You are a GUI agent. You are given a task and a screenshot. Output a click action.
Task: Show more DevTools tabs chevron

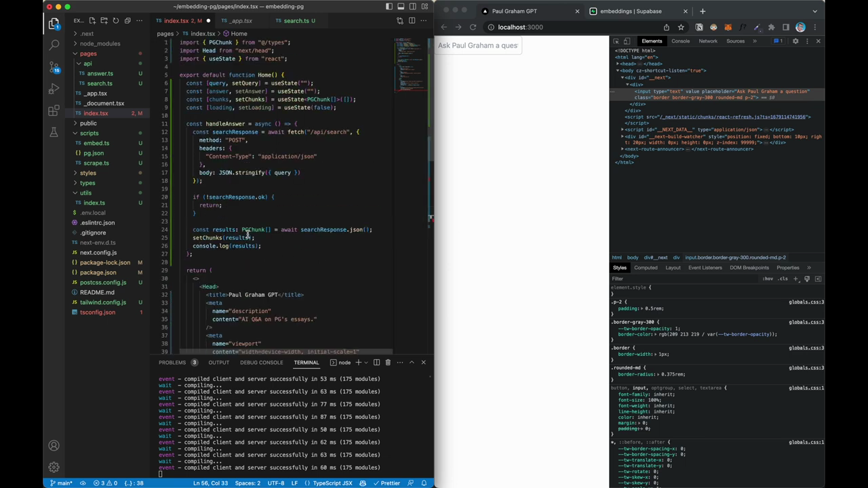[754, 41]
